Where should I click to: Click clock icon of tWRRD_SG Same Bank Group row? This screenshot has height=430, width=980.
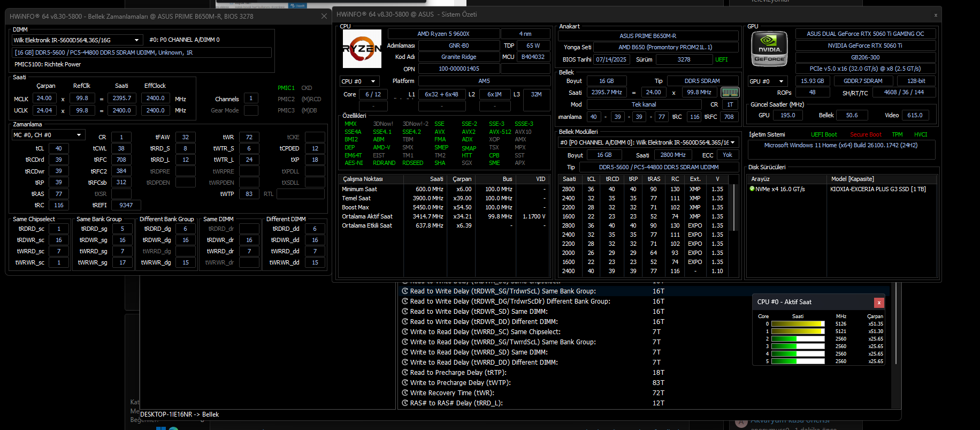[405, 342]
